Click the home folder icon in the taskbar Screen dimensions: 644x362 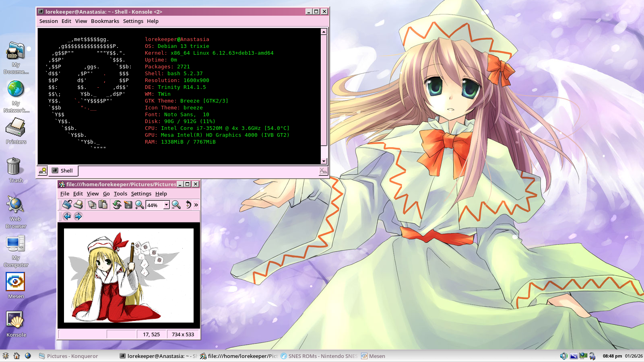[x=17, y=356]
